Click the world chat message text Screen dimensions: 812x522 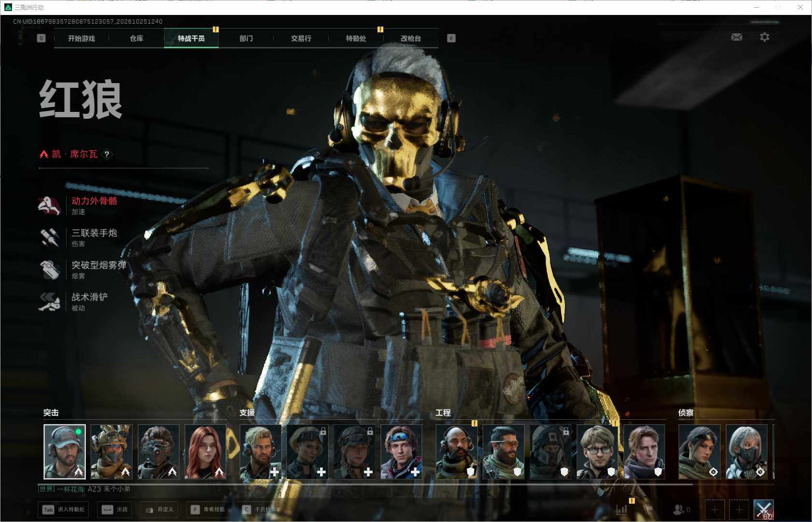(84, 489)
